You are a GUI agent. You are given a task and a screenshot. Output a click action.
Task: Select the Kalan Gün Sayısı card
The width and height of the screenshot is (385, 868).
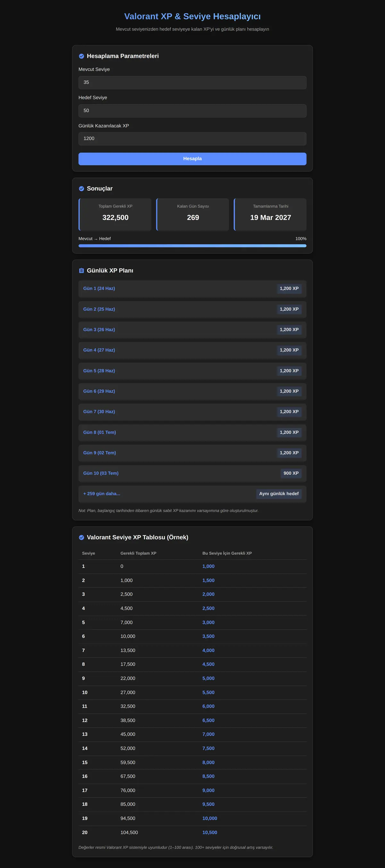click(193, 214)
